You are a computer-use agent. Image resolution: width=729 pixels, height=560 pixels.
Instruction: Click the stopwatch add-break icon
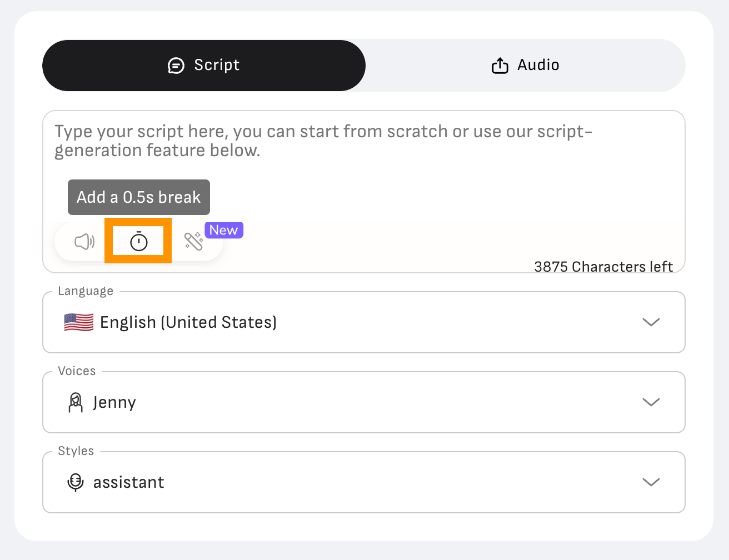tap(138, 242)
